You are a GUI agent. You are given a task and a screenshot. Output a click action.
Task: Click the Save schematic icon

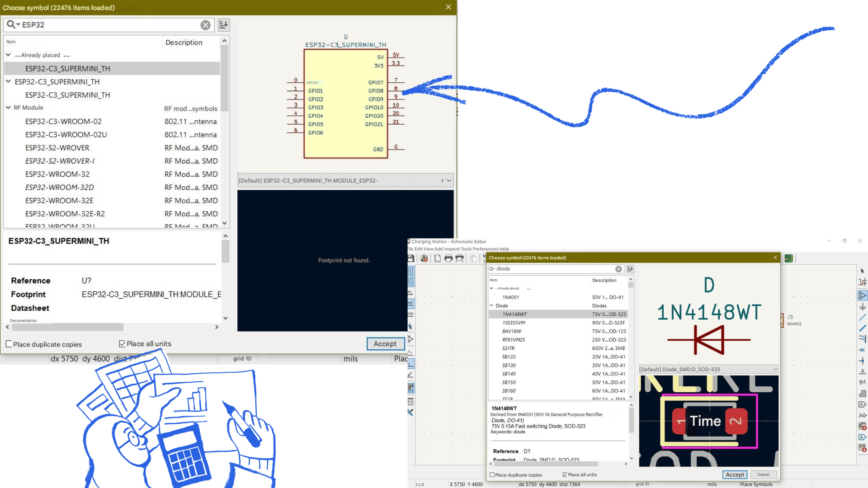click(410, 258)
